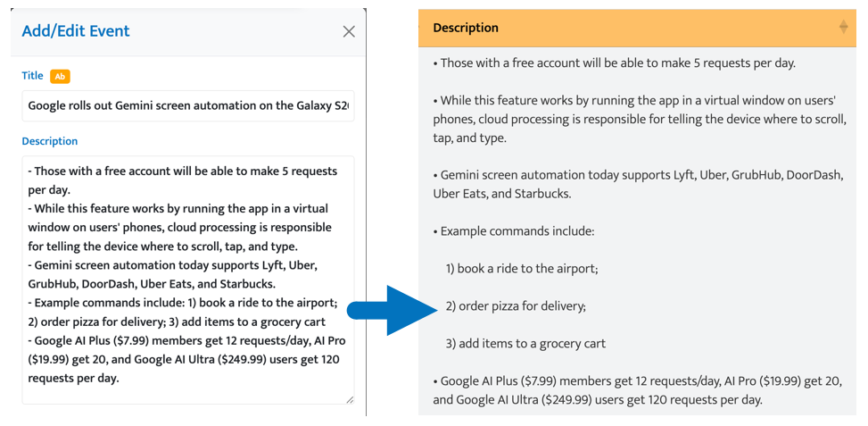Viewport: 868px width, 426px height.
Task: Click the Title field label
Action: click(32, 77)
